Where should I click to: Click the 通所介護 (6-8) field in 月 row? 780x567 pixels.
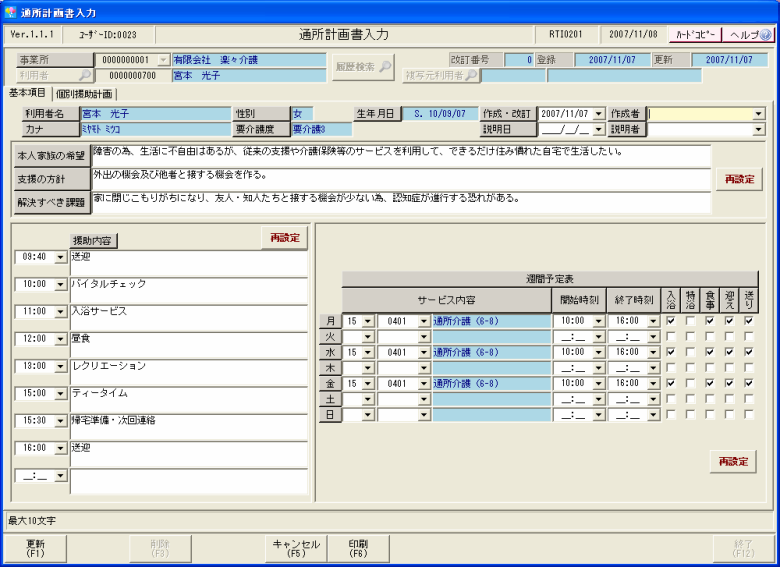click(x=491, y=321)
